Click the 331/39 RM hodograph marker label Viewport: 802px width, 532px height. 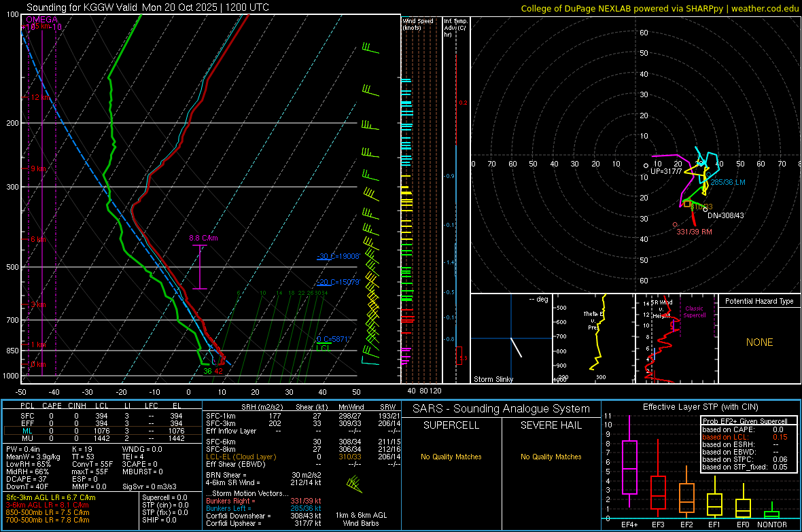pyautogui.click(x=694, y=232)
